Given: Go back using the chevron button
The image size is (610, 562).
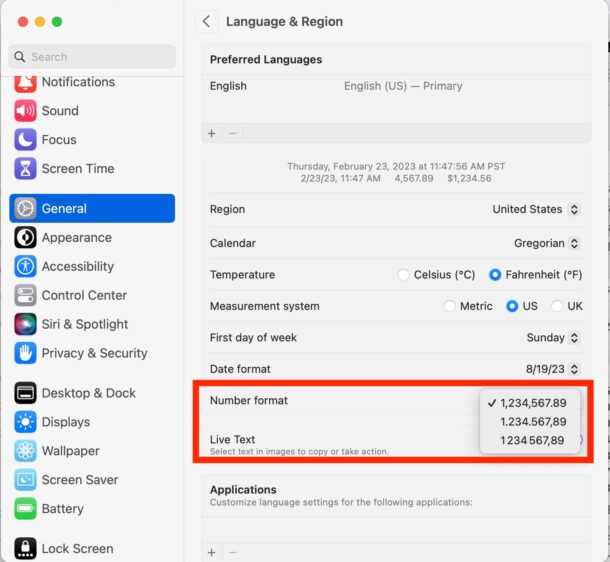Looking at the screenshot, I should 206,22.
